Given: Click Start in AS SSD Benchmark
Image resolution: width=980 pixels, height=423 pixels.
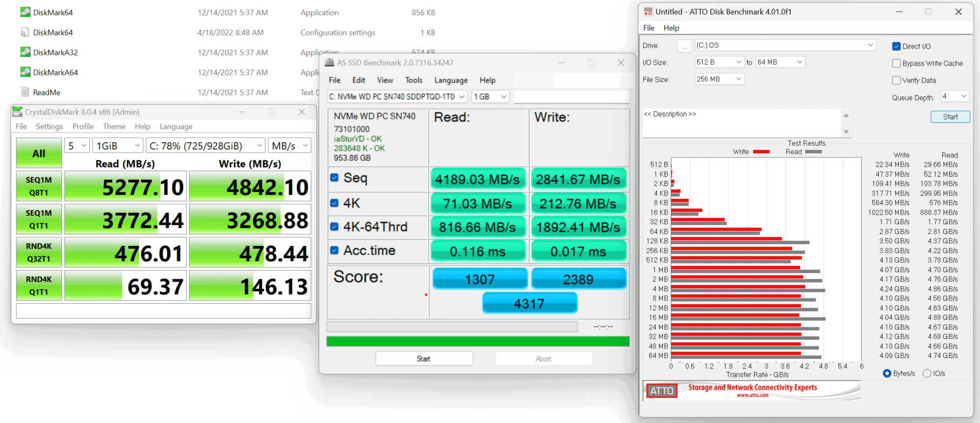Looking at the screenshot, I should point(424,359).
